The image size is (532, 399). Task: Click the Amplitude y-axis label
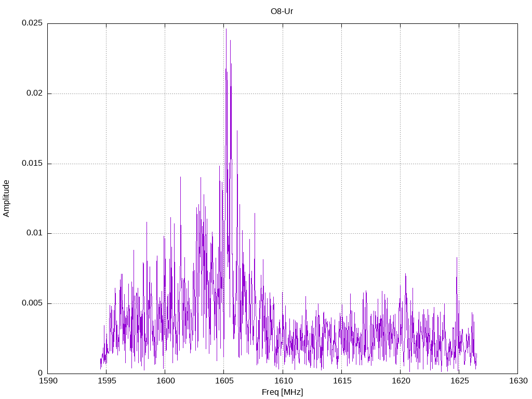(x=6, y=198)
